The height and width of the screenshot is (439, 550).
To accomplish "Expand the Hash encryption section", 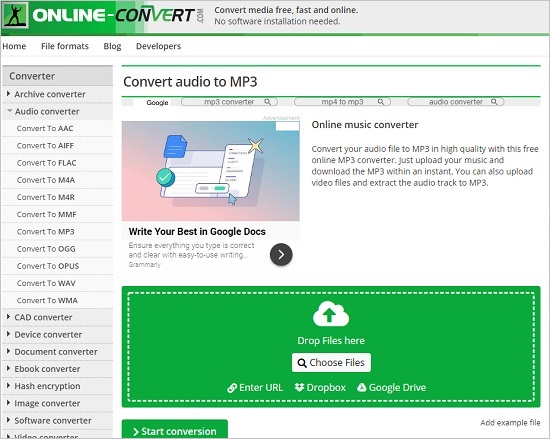I will [58, 386].
